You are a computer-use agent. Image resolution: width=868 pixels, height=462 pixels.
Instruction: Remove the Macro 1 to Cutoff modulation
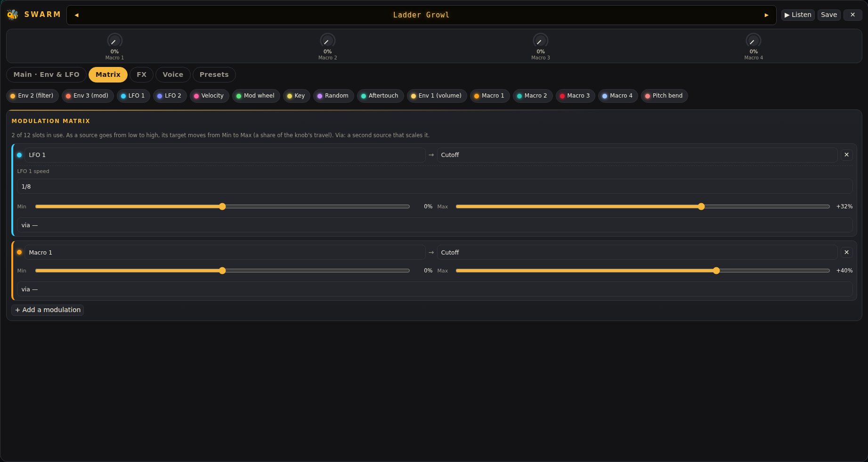pyautogui.click(x=846, y=252)
